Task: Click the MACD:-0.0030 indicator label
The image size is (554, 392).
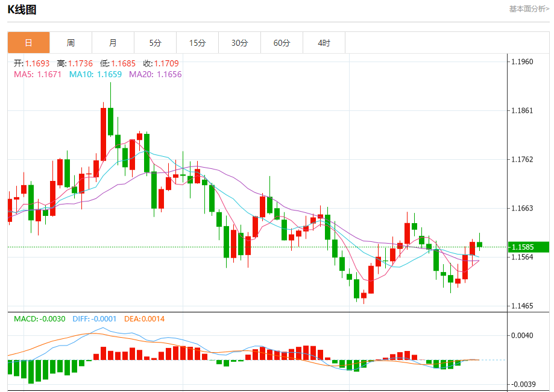Action: 40,319
